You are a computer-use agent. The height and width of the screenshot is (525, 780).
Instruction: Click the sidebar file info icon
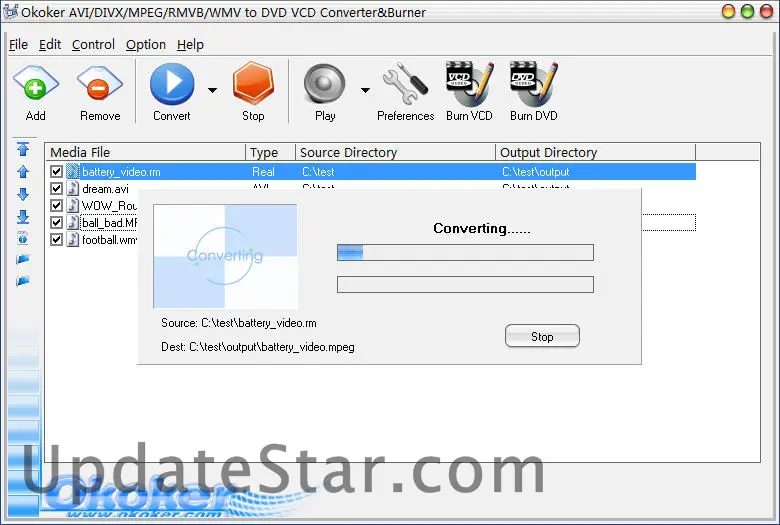pyautogui.click(x=23, y=238)
